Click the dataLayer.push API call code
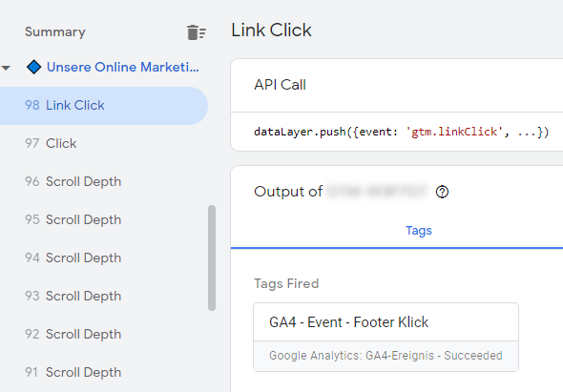This screenshot has height=392, width=563. [401, 133]
